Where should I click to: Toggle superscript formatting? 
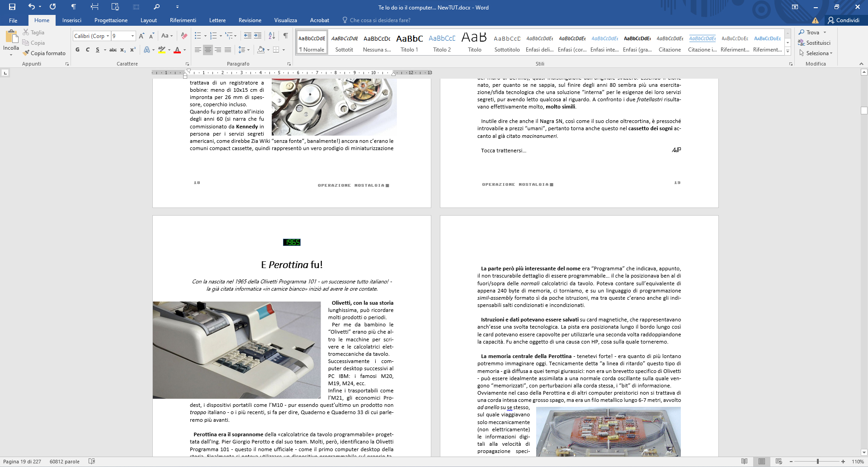tap(133, 50)
